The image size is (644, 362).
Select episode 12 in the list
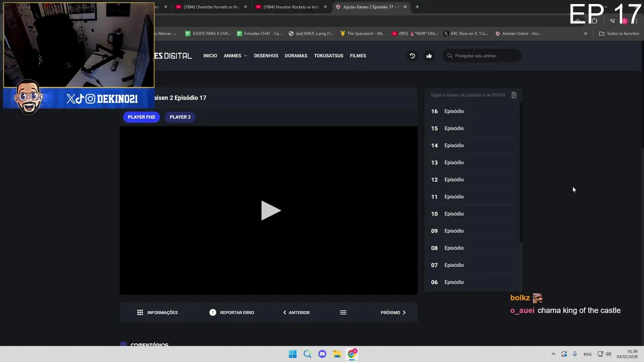tap(471, 179)
